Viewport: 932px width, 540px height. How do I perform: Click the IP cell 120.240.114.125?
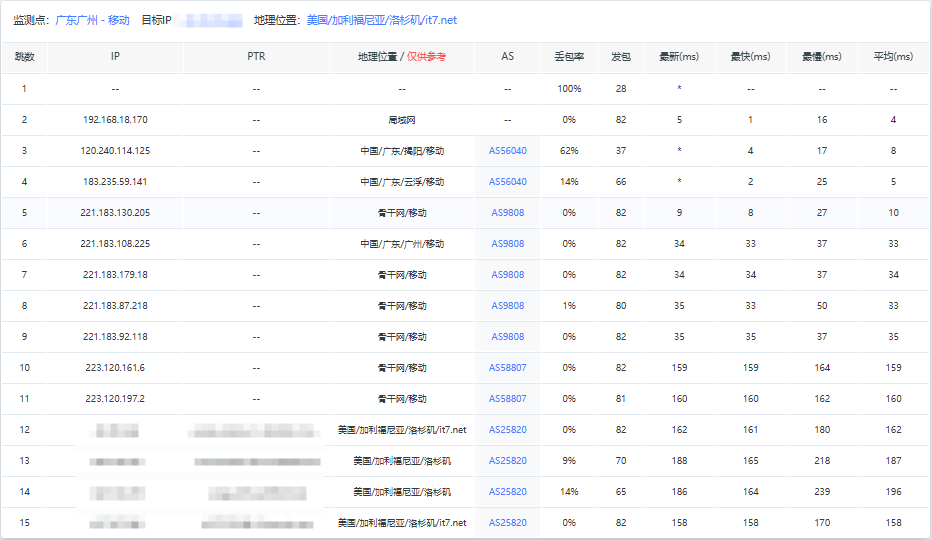[115, 151]
